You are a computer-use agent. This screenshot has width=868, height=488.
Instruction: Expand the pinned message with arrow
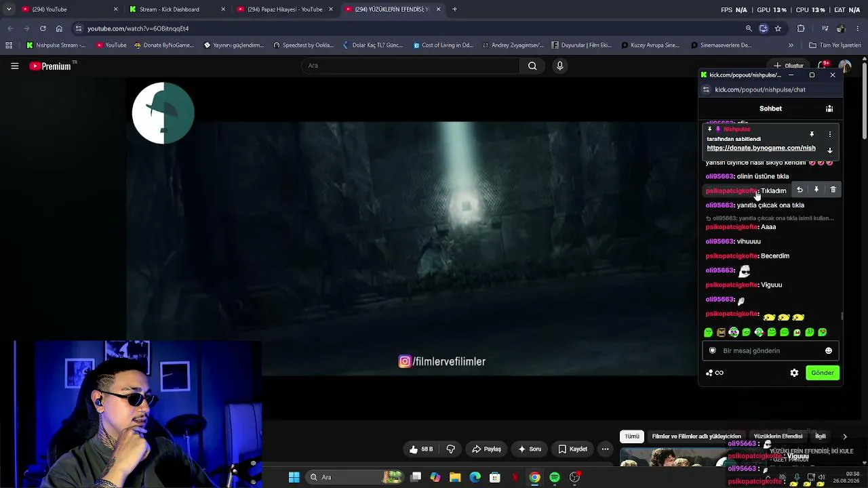[829, 150]
